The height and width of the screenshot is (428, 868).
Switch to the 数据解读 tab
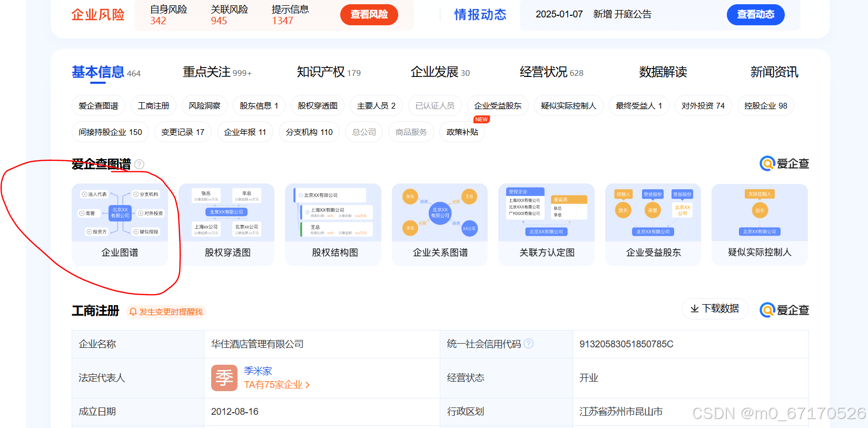point(663,72)
